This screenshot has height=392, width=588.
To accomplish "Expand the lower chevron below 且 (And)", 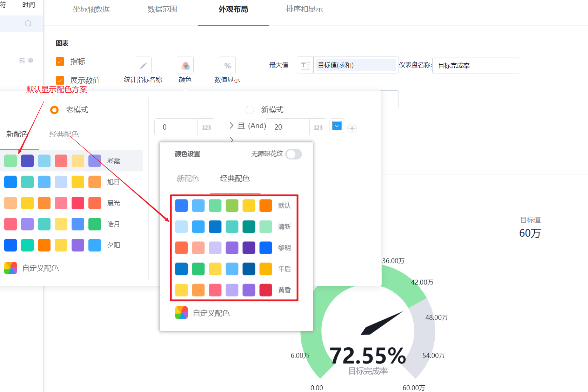I will (x=232, y=139).
